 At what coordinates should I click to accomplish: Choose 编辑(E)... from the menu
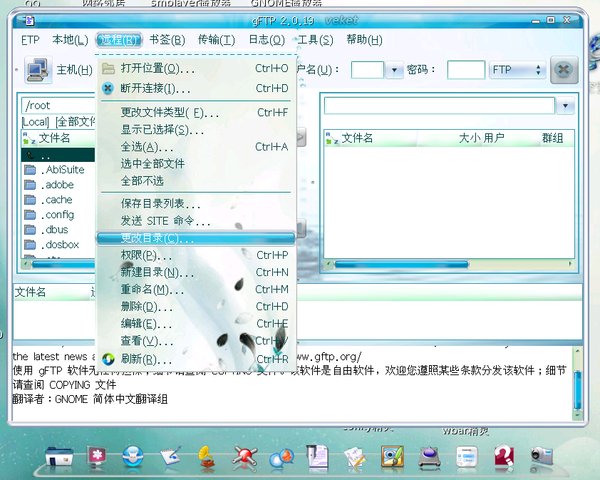pyautogui.click(x=196, y=324)
